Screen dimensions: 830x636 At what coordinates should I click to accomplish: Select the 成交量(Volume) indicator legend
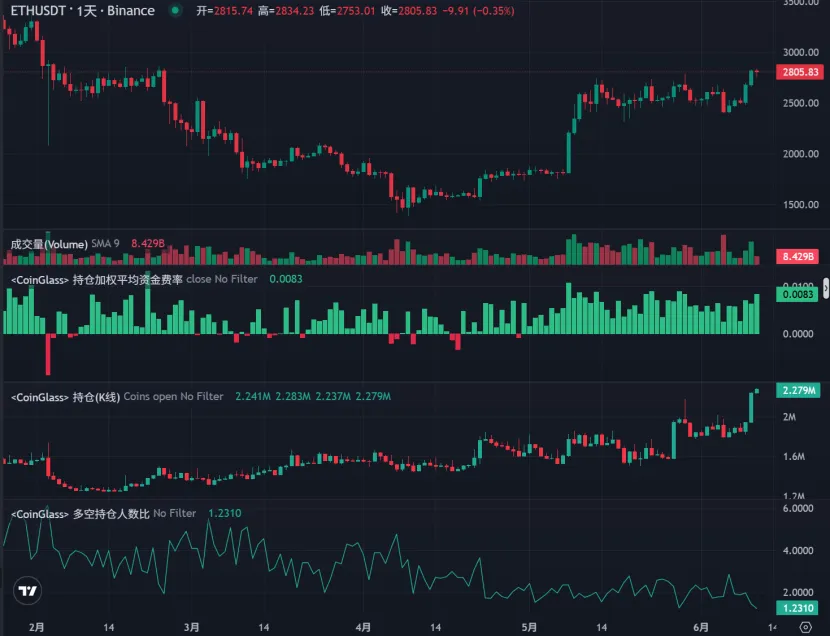click(49, 244)
